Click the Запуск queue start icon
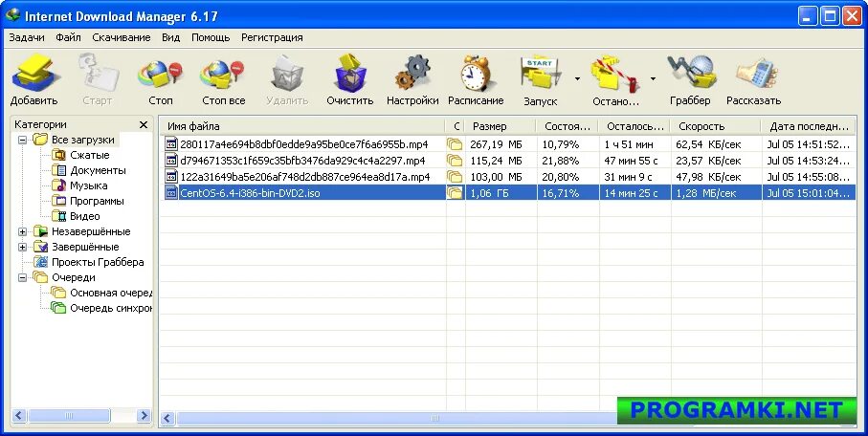Viewport: 868px width, 436px height. pos(541,74)
